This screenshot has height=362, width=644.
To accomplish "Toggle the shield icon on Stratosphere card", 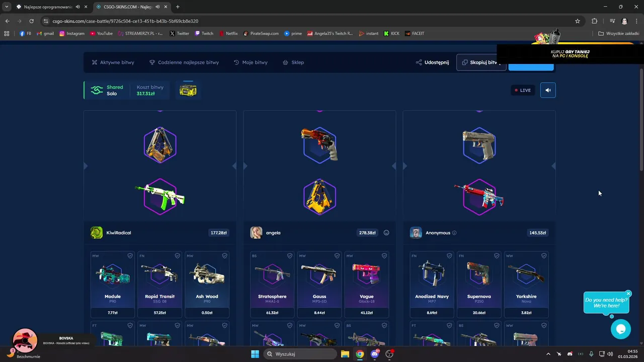I will coord(289,256).
